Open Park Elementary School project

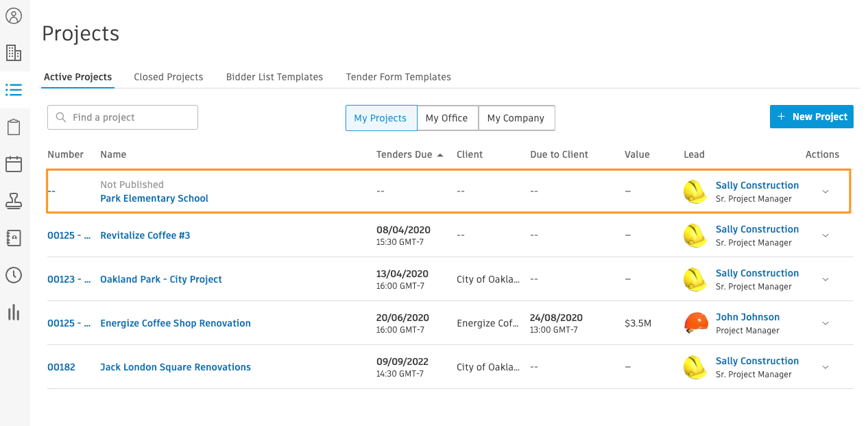[x=154, y=198]
